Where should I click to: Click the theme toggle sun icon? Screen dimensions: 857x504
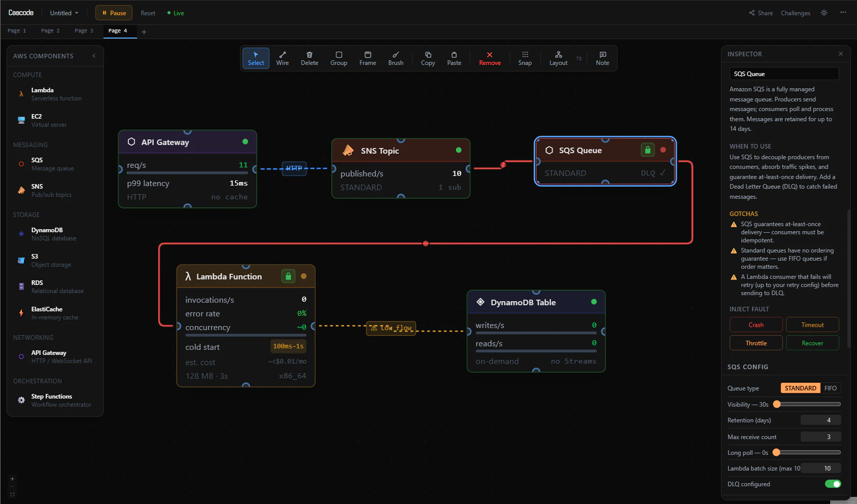(824, 13)
